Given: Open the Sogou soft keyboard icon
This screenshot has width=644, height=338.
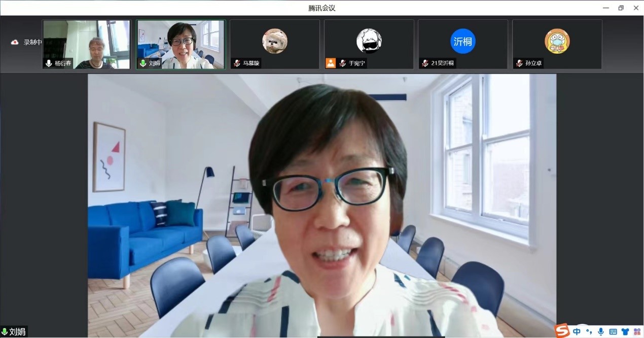Looking at the screenshot, I should pos(613,331).
